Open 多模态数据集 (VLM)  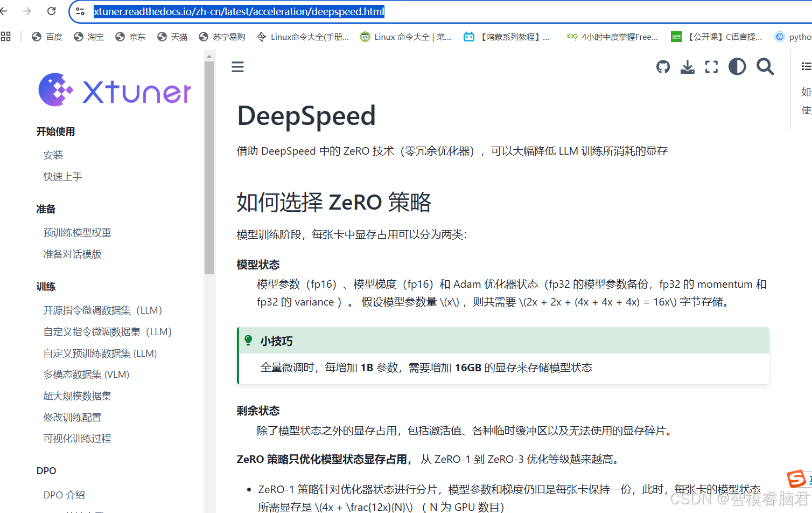pos(87,375)
